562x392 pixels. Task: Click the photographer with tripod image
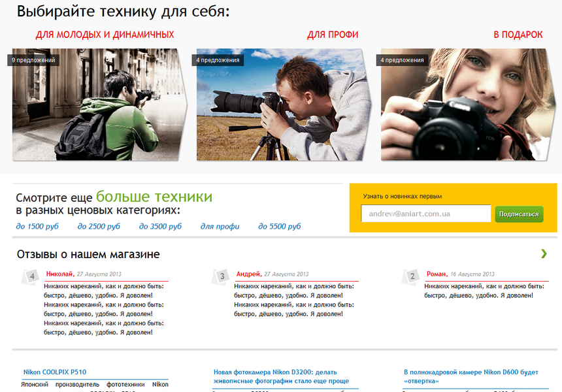(x=284, y=105)
